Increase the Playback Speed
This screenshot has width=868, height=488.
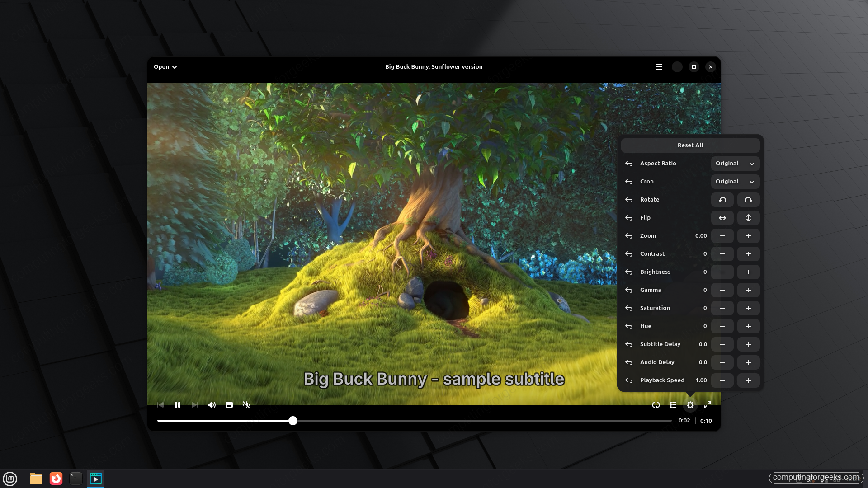[749, 380]
